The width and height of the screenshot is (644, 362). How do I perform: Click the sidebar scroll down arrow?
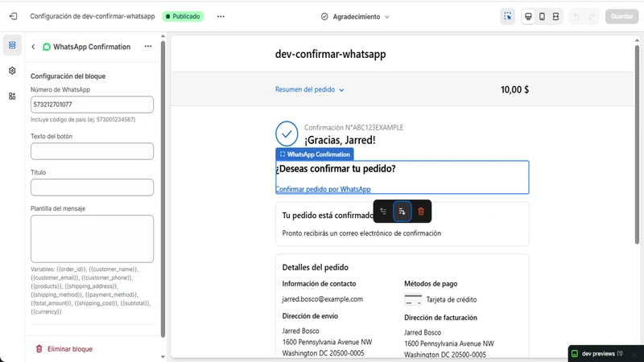[x=163, y=357]
